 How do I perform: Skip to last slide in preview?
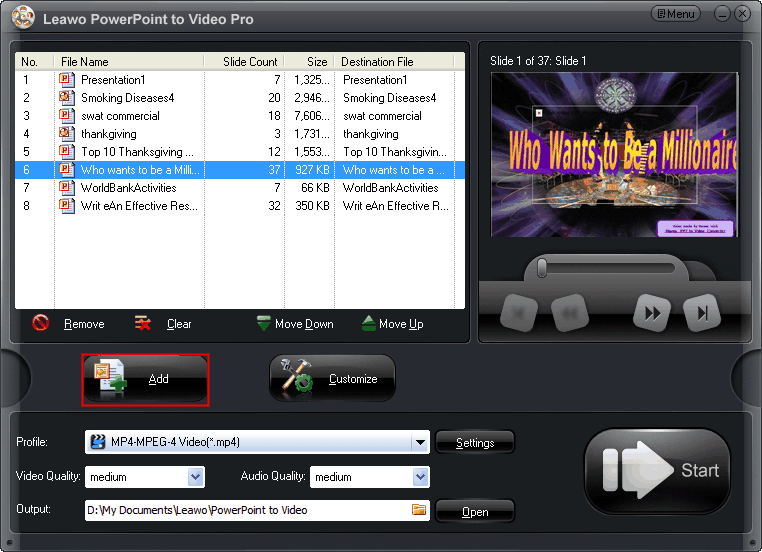[702, 313]
